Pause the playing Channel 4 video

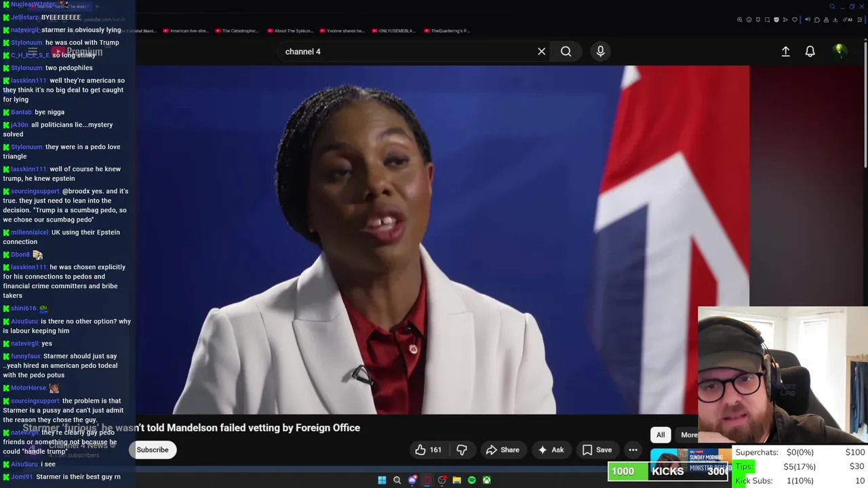[442, 239]
